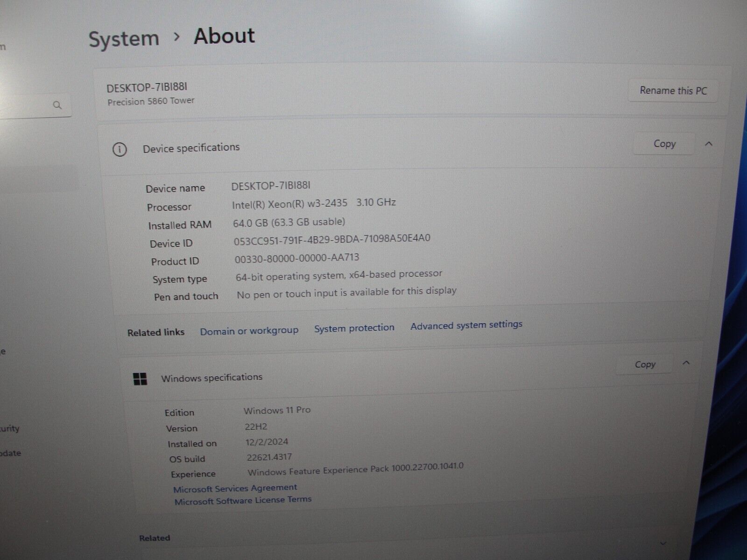Click No pen or touch input text
Viewport: 747px width, 560px height.
tap(346, 293)
